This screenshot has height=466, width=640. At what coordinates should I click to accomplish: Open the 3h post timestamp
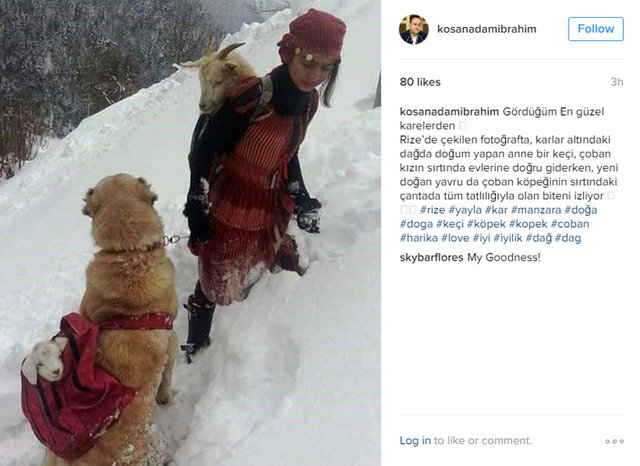click(x=617, y=82)
